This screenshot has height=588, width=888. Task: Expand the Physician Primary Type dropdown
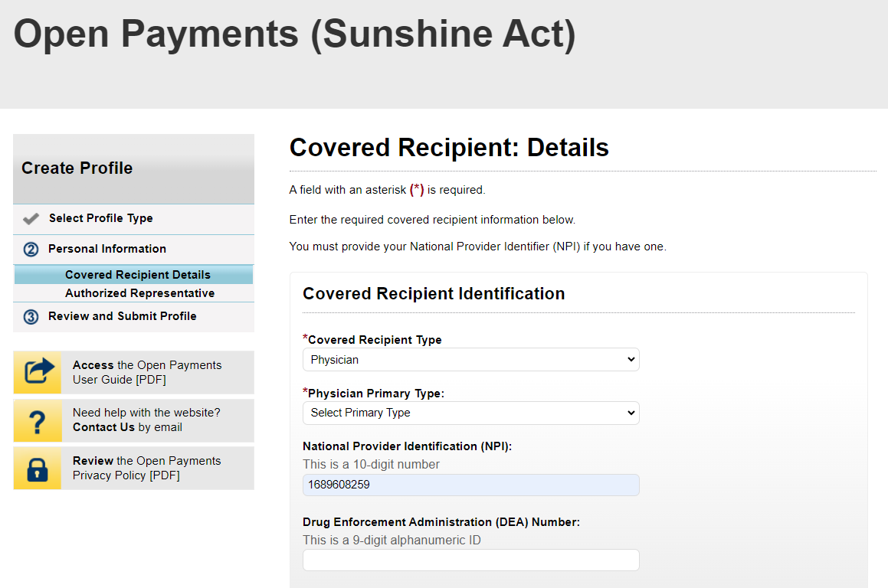(470, 413)
